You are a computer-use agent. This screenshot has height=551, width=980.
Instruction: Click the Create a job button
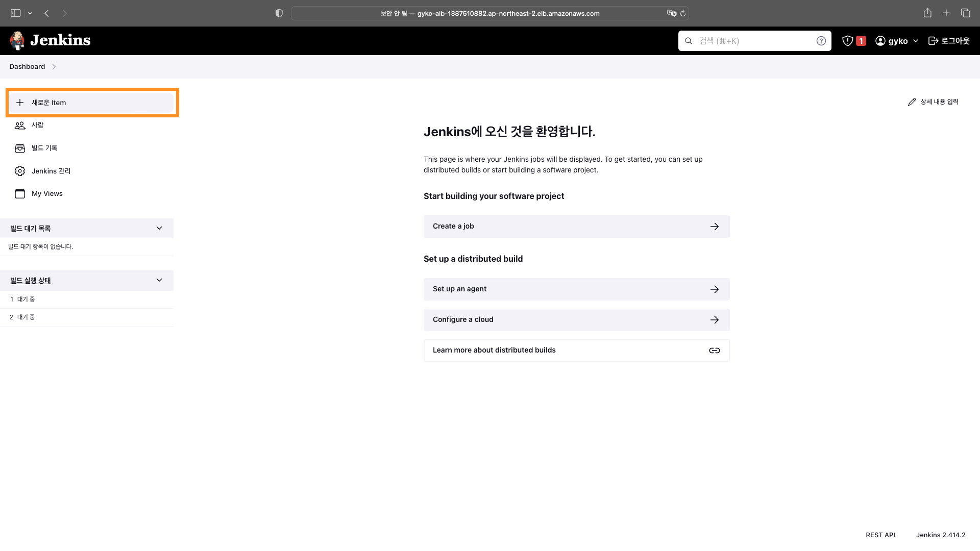pyautogui.click(x=577, y=227)
